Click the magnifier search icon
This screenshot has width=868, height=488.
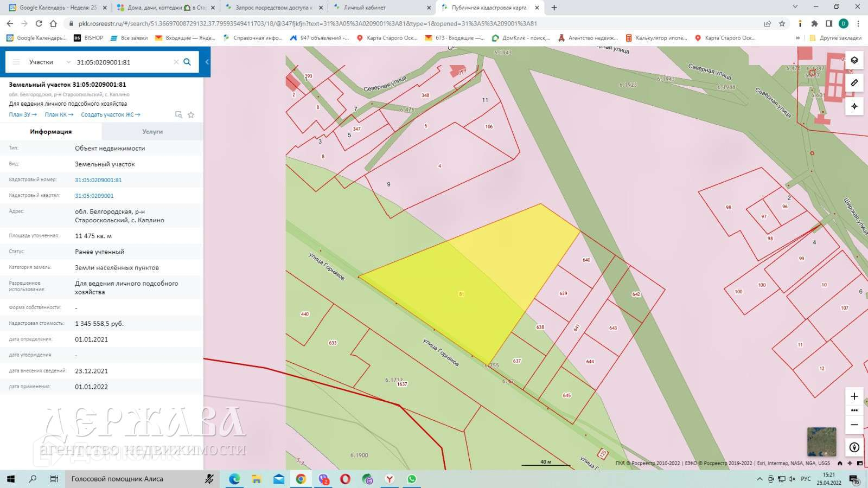[187, 62]
